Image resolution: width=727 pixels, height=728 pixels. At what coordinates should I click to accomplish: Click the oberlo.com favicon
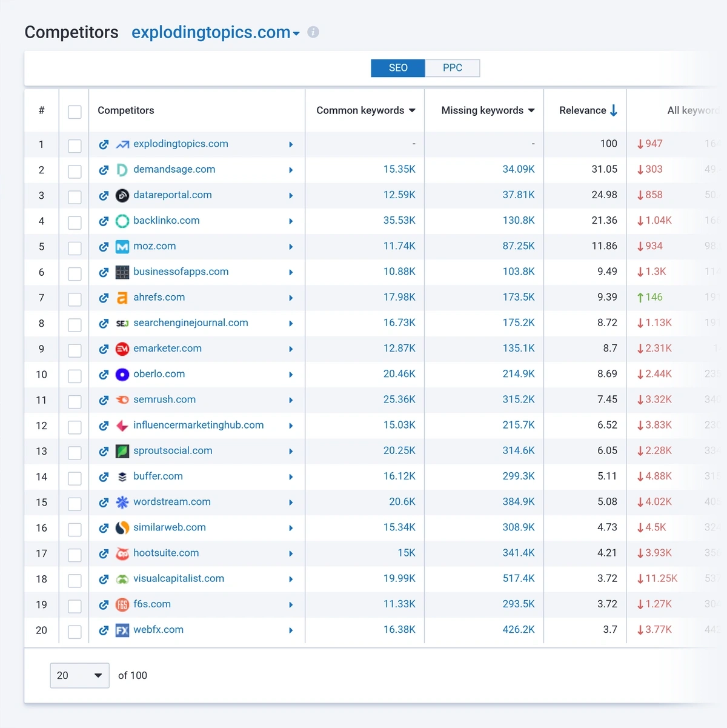point(122,375)
